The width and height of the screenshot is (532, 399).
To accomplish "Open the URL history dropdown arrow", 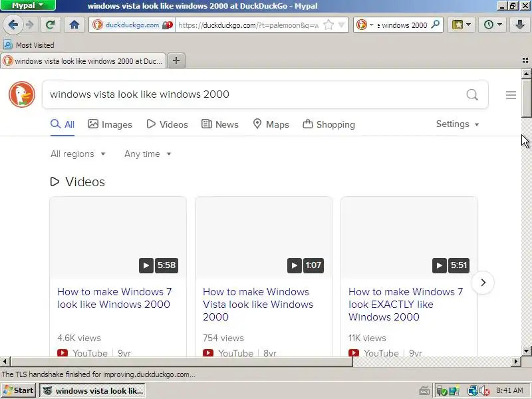I will coord(342,25).
